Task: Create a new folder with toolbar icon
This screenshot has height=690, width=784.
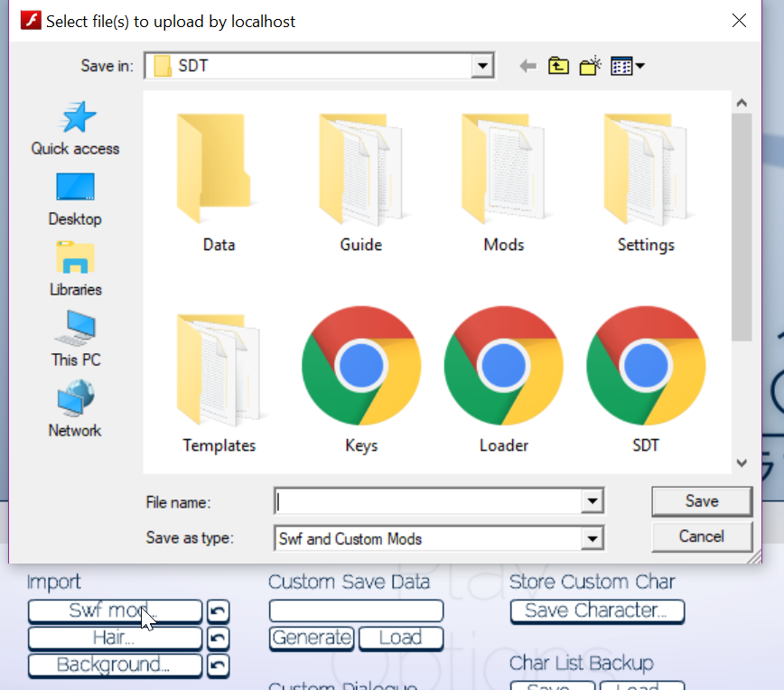Action: [590, 66]
